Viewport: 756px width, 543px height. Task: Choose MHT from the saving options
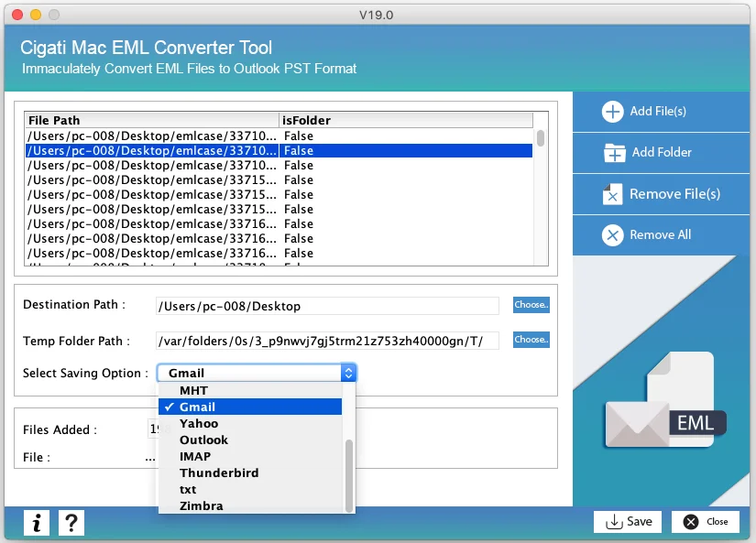[x=250, y=390]
